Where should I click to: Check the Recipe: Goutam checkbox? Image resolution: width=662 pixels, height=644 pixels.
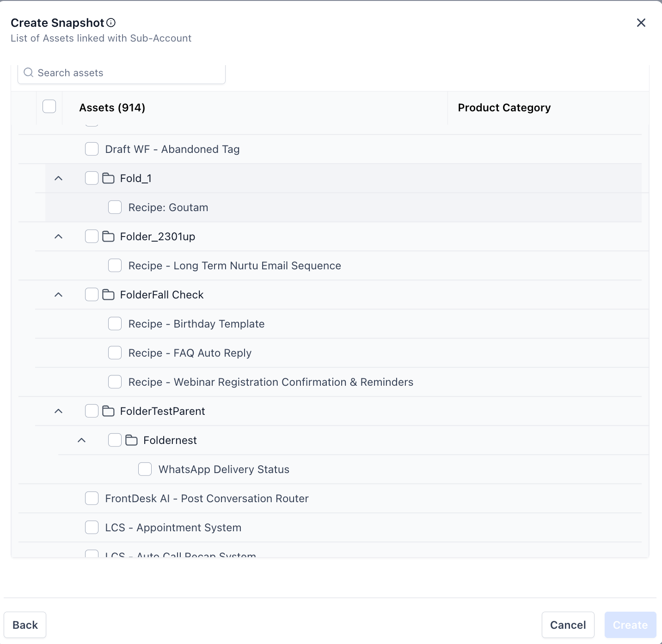point(115,207)
